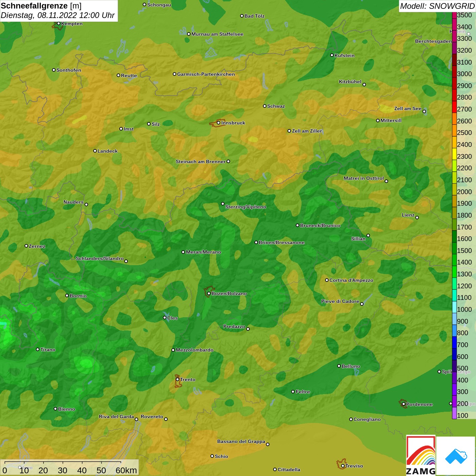Click the Nauders label
The width and height of the screenshot is (476, 476).
pyautogui.click(x=73, y=202)
